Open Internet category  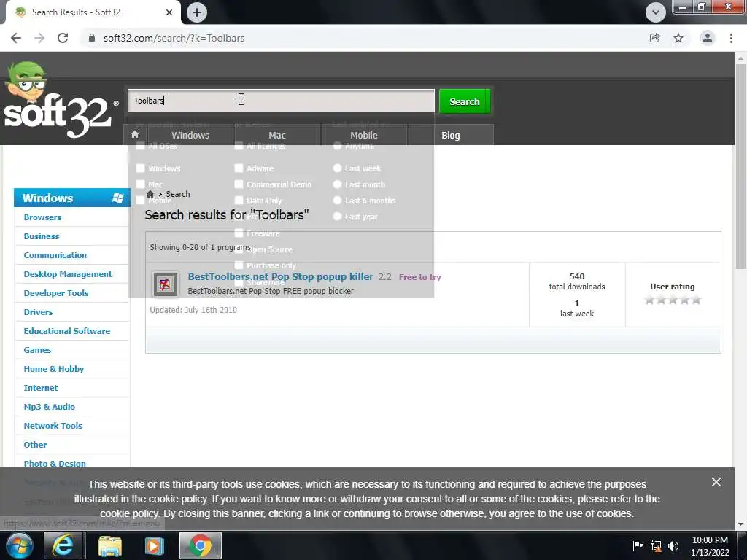(41, 388)
